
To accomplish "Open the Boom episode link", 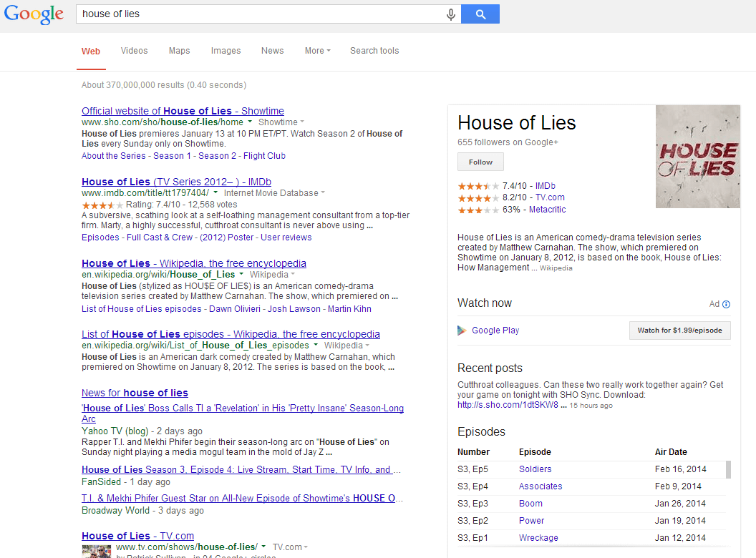I will click(530, 503).
